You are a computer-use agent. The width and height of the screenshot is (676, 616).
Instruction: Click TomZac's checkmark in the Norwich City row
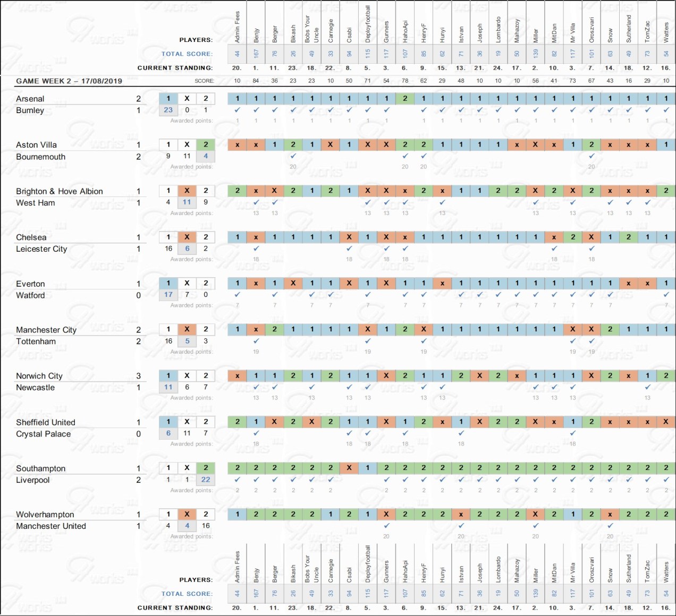[647, 387]
